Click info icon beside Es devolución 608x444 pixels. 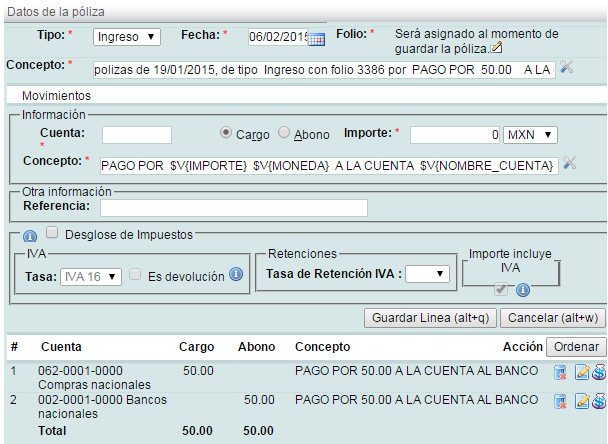coord(237,275)
